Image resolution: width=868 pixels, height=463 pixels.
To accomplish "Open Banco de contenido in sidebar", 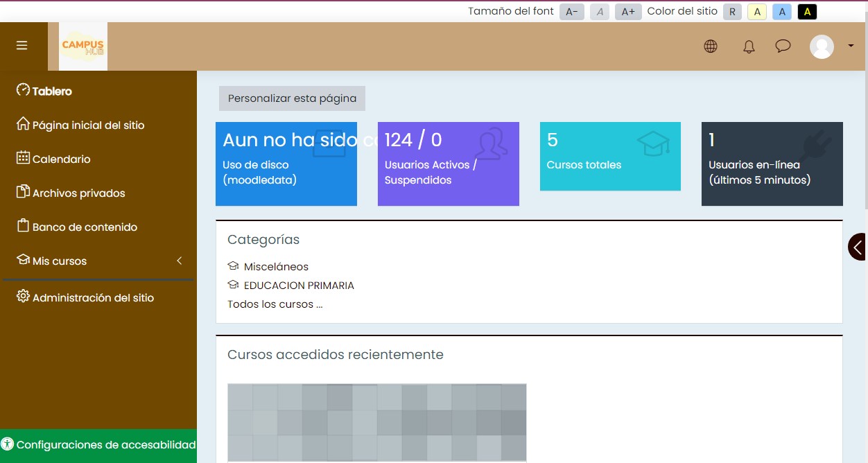I will (85, 227).
